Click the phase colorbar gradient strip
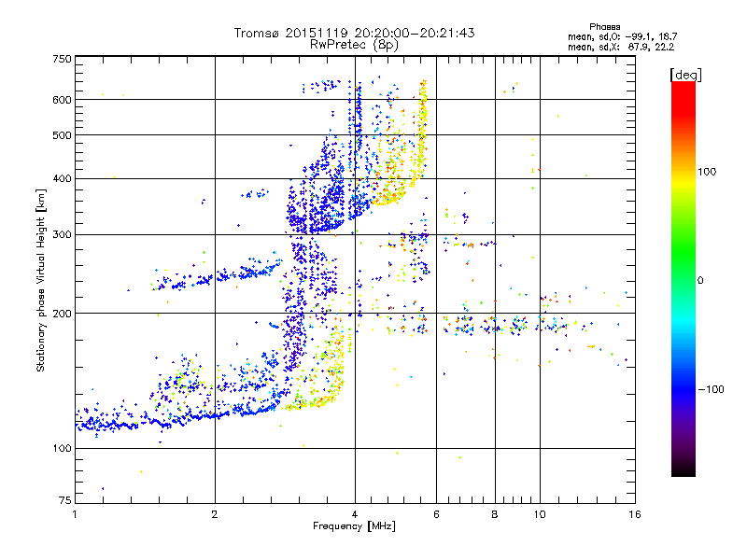The image size is (747, 560). click(x=684, y=278)
